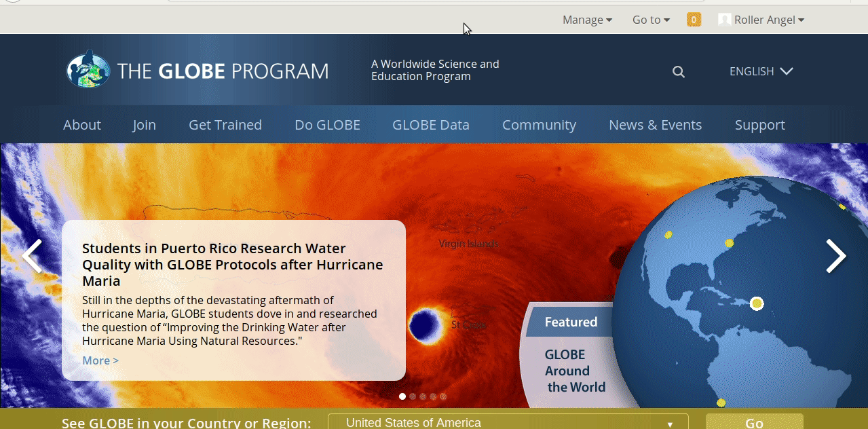The image size is (868, 429).
Task: Click the 'See GLOBE in your Country or Region' label
Action: click(x=187, y=423)
